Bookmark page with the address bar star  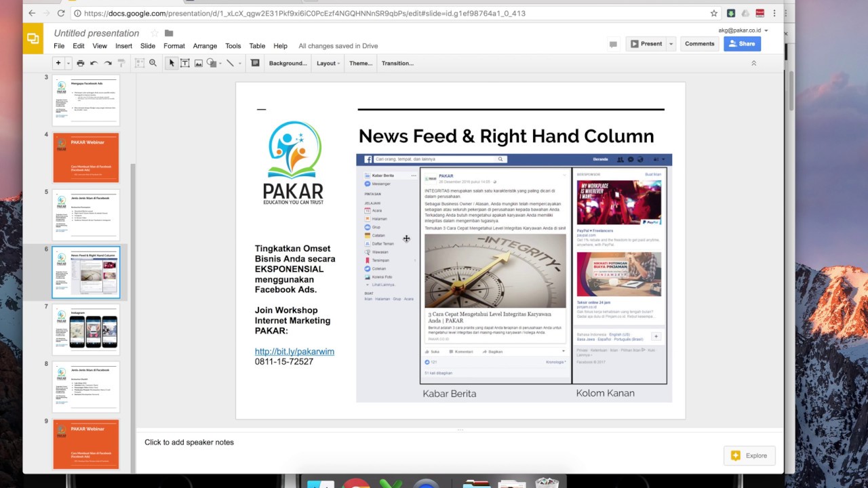tap(713, 13)
